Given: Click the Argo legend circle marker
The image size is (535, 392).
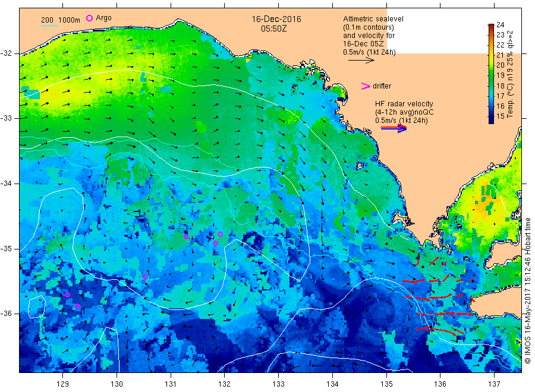Looking at the screenshot, I should click(x=89, y=18).
